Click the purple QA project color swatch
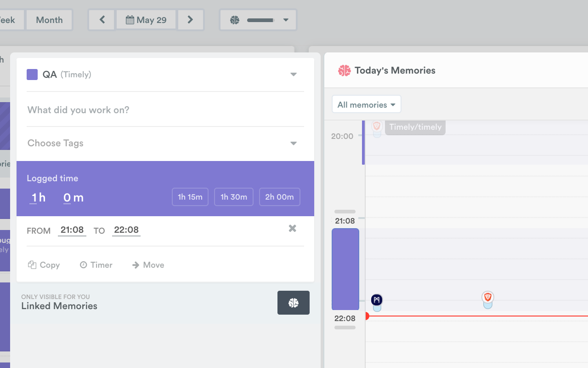This screenshot has width=588, height=368. (x=32, y=74)
